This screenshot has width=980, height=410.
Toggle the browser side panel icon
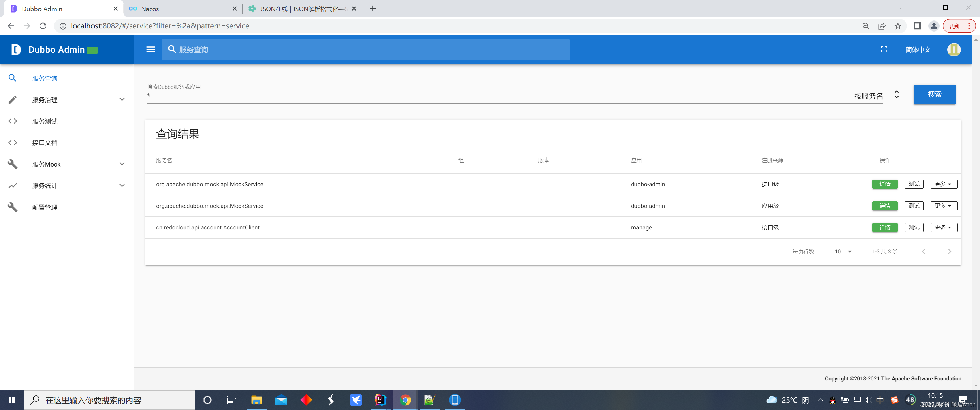click(917, 26)
